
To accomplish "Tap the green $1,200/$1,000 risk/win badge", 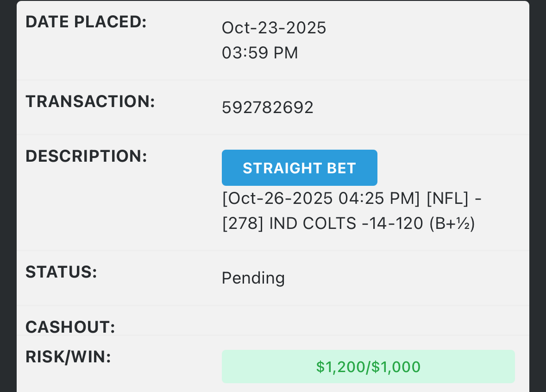I will point(368,367).
